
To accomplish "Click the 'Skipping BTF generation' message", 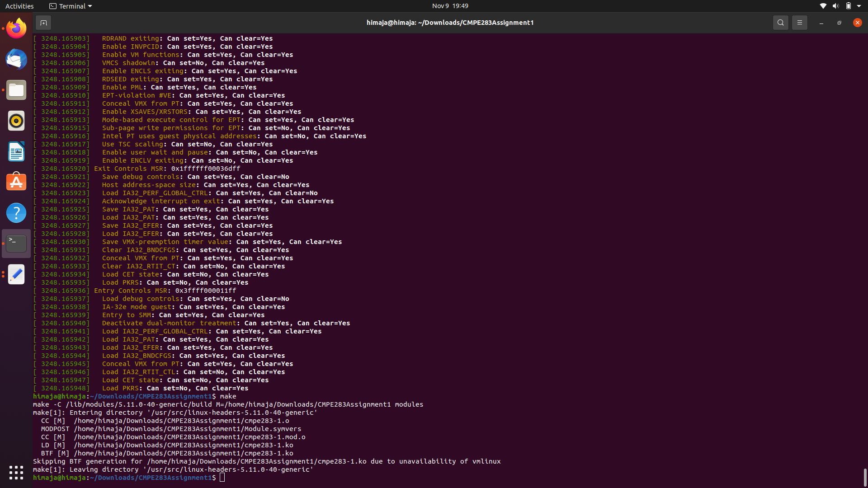I will pos(267,461).
